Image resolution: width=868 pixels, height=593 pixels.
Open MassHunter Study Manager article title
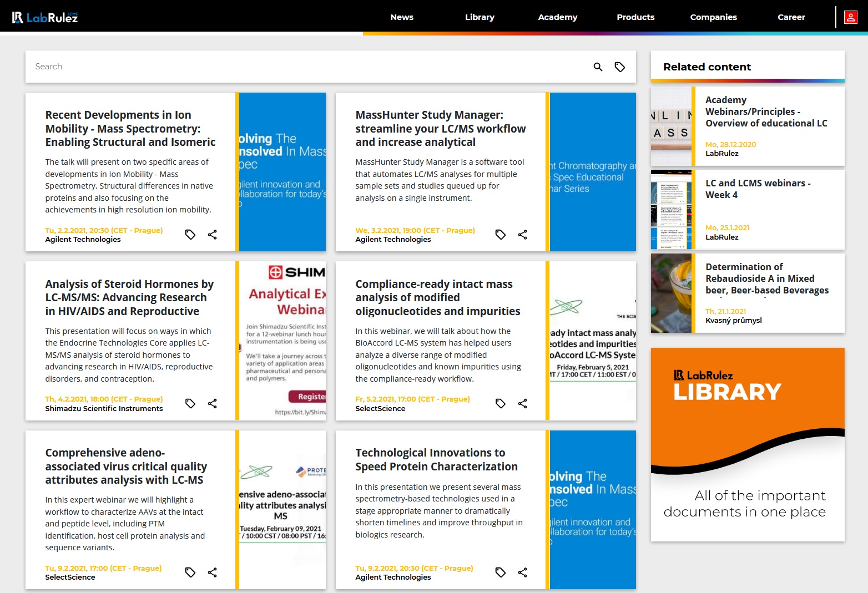(441, 129)
